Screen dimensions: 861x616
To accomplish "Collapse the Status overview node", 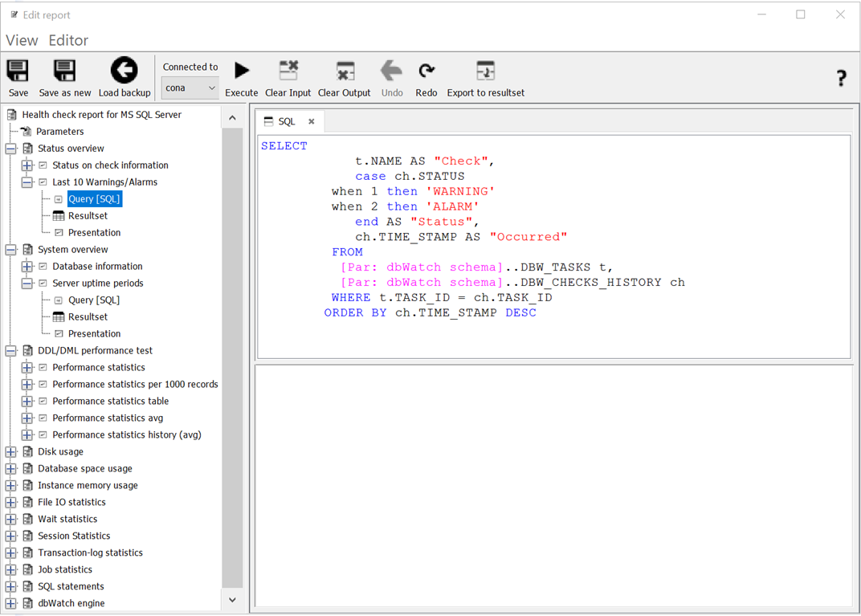I will [x=11, y=149].
